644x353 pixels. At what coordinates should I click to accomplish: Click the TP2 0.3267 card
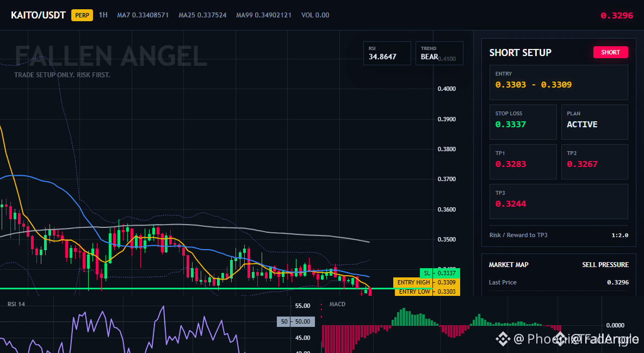(595, 162)
